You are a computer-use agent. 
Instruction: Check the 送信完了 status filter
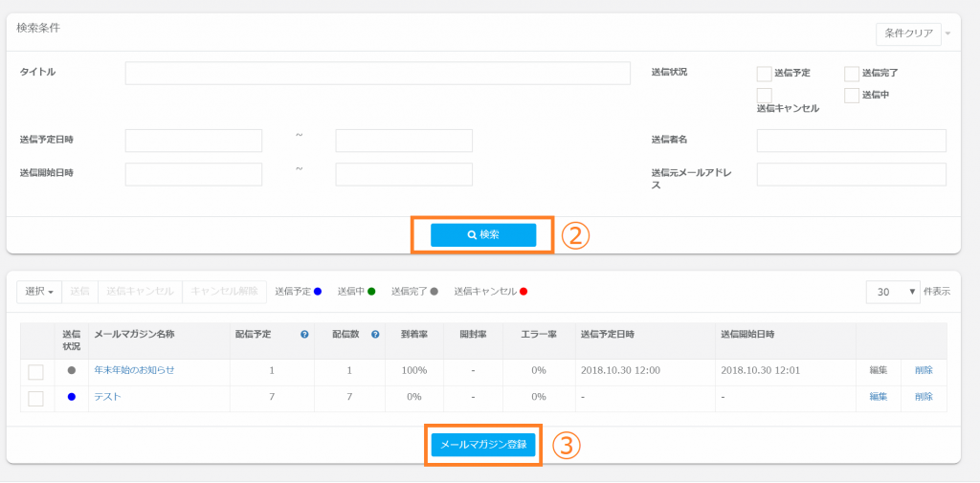pos(852,74)
